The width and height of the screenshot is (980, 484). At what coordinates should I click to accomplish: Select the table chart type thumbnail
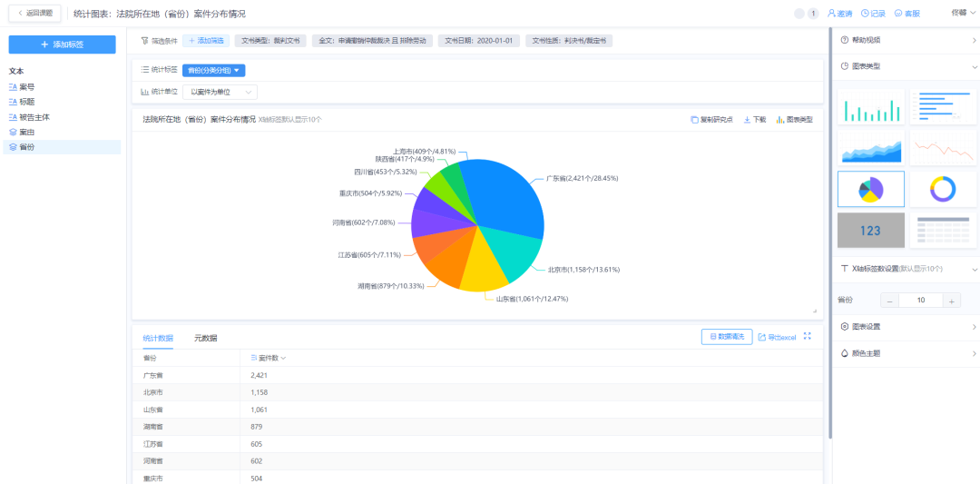(942, 230)
